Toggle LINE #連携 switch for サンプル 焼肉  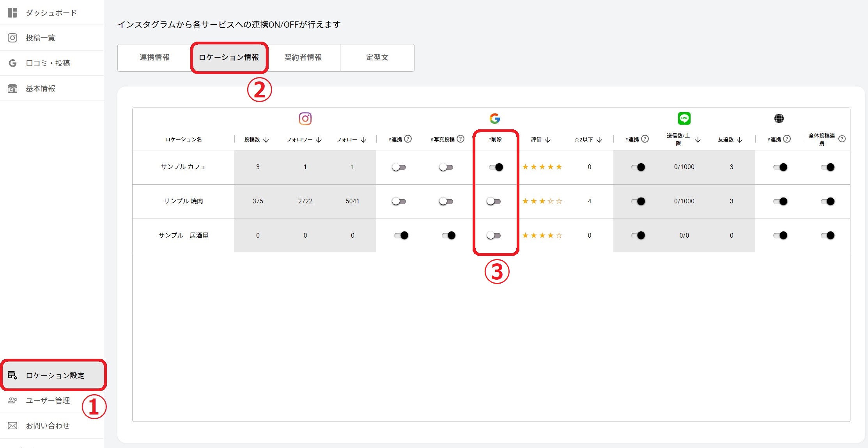click(x=638, y=201)
